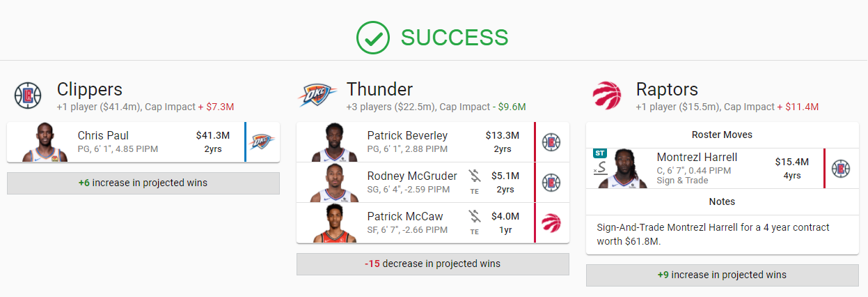868x297 pixels.
Task: Open Chris Paul's player photo
Action: [x=45, y=142]
